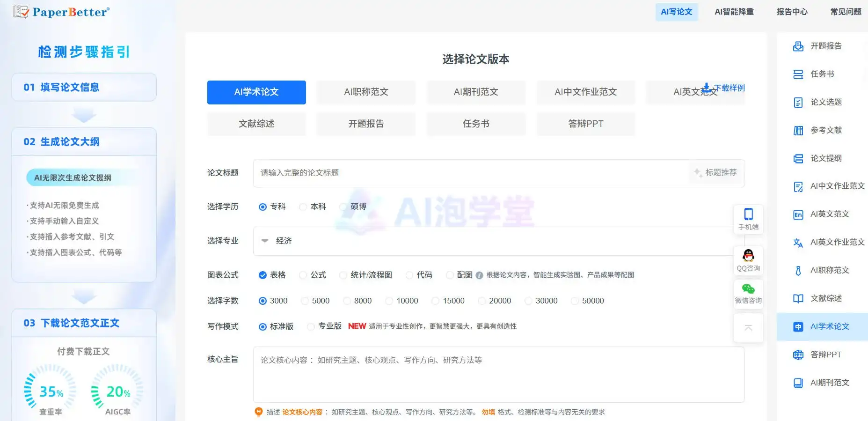Select the 10000 word count radio
Viewport: 868px width, 421px height.
click(389, 301)
